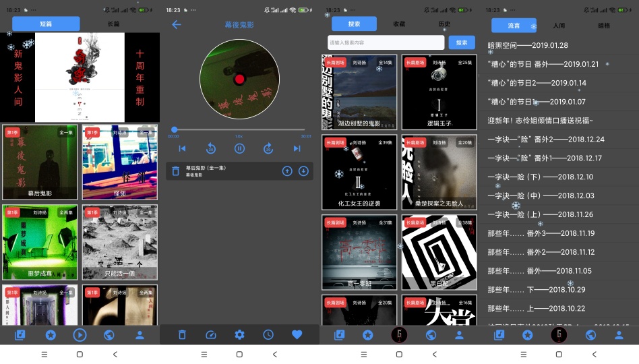Move the 幕后鬼影 playlist item up
Image resolution: width=639 pixels, height=364 pixels.
287,171
